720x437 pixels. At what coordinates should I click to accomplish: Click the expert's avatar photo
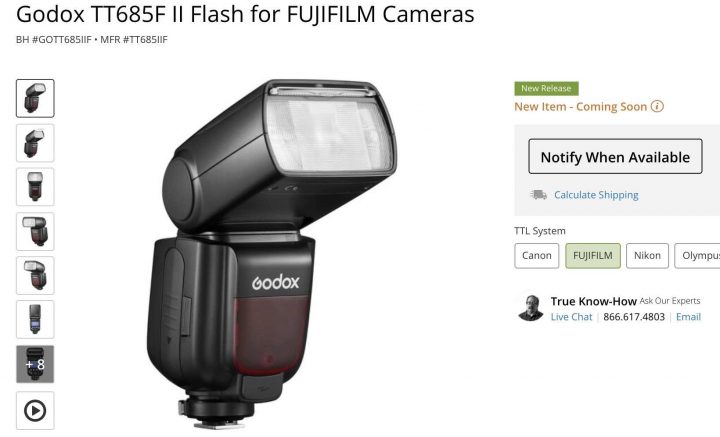tap(531, 308)
